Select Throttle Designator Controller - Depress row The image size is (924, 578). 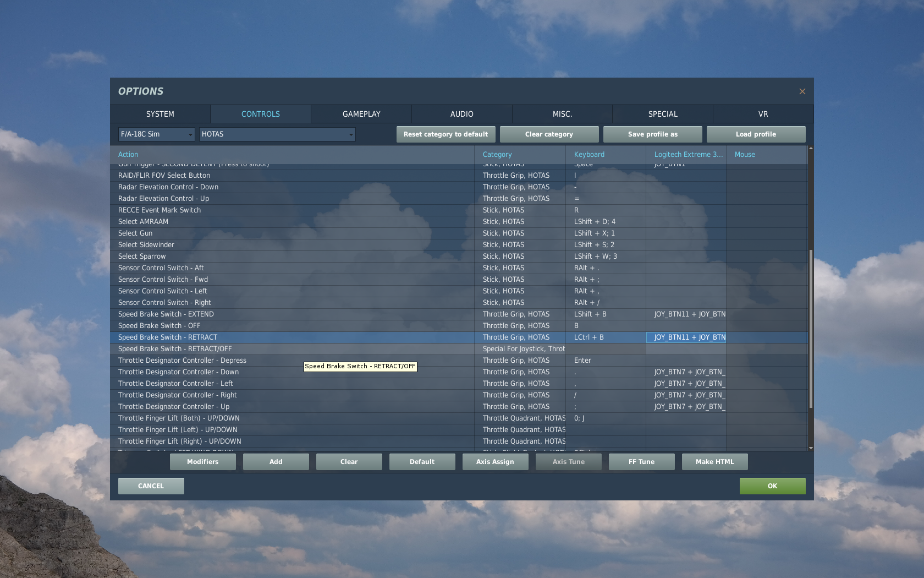(459, 361)
